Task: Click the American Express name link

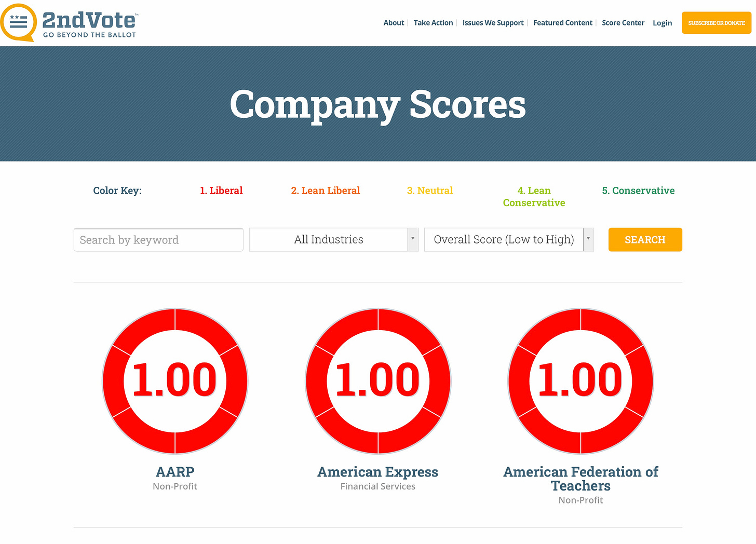Action: pyautogui.click(x=378, y=472)
